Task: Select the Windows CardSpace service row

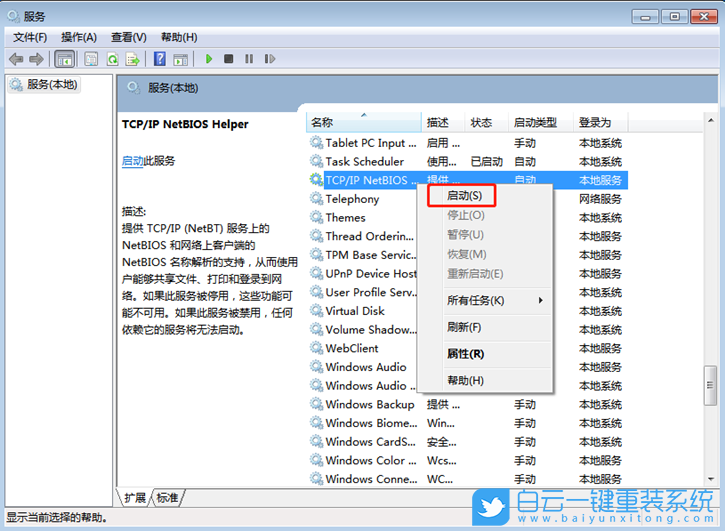Action: 467,442
